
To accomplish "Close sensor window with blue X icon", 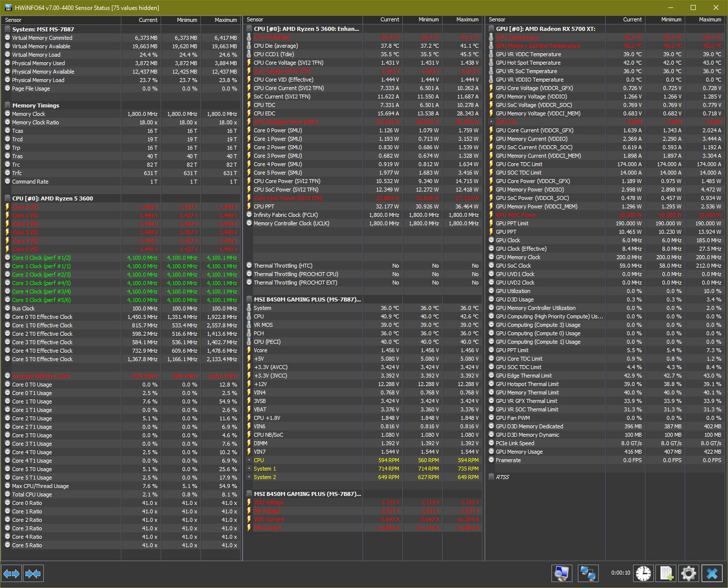I will (x=712, y=574).
